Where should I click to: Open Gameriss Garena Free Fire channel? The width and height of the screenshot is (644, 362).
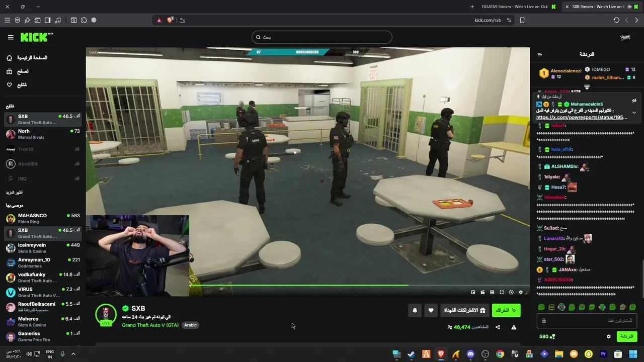43,336
